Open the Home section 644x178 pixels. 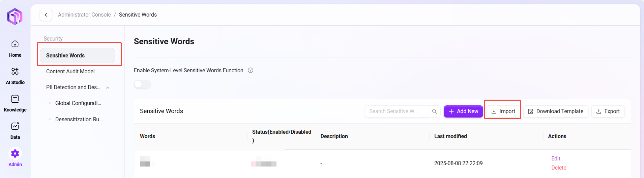(x=15, y=48)
